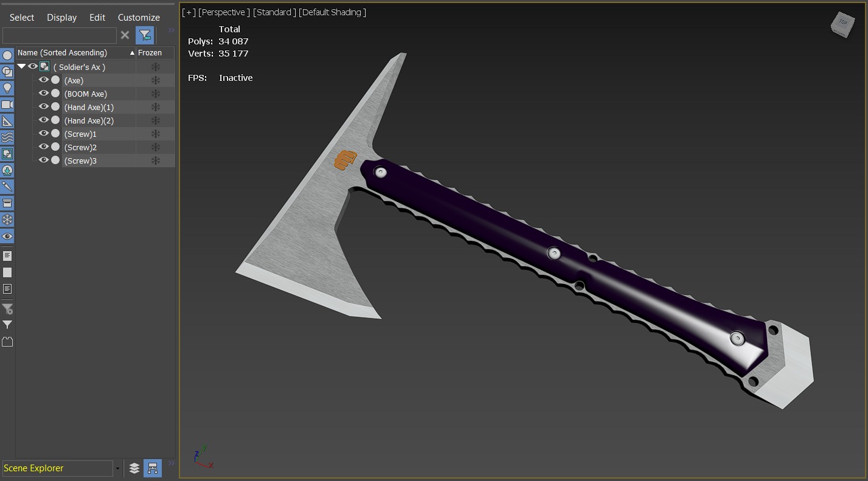Open the [Perspective] viewport view menu

tap(224, 12)
